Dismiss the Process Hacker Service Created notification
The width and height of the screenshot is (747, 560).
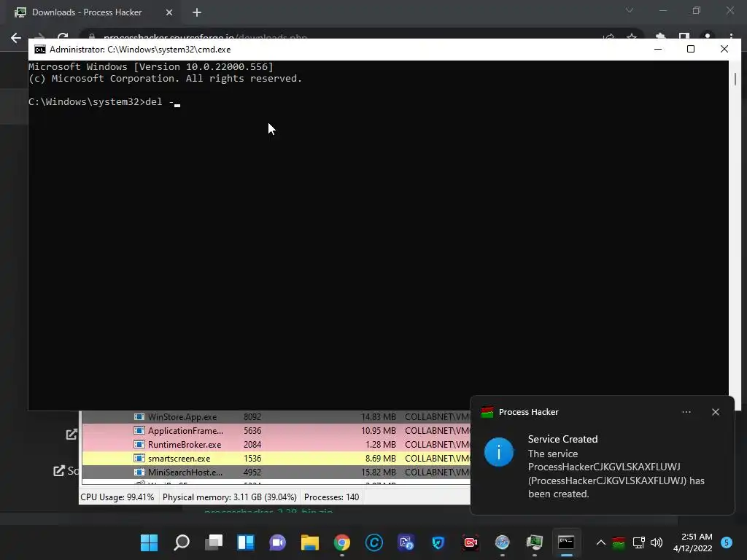[x=715, y=412]
